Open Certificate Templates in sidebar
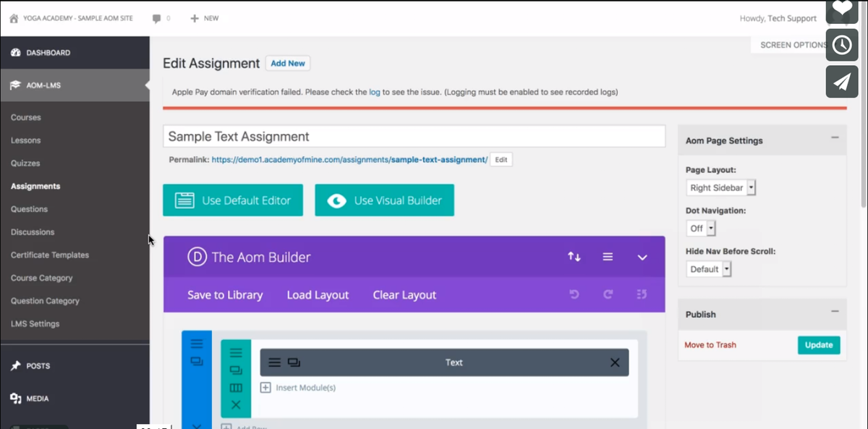This screenshot has height=429, width=868. (50, 255)
